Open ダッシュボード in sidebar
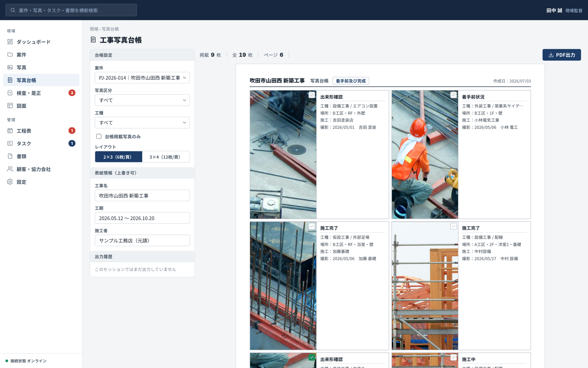The height and width of the screenshot is (368, 588). [41, 42]
